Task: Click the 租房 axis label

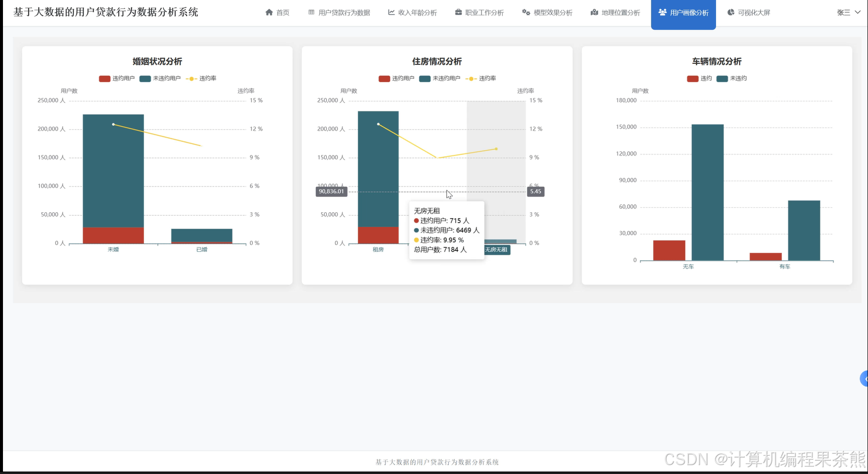Action: click(x=378, y=249)
